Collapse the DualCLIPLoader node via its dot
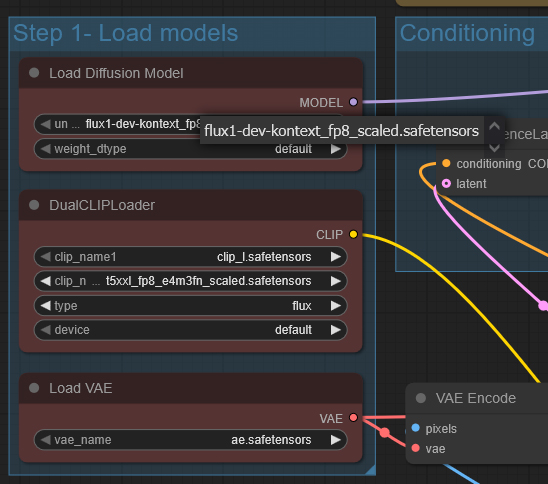Viewport: 548px width, 484px height. 34,205
